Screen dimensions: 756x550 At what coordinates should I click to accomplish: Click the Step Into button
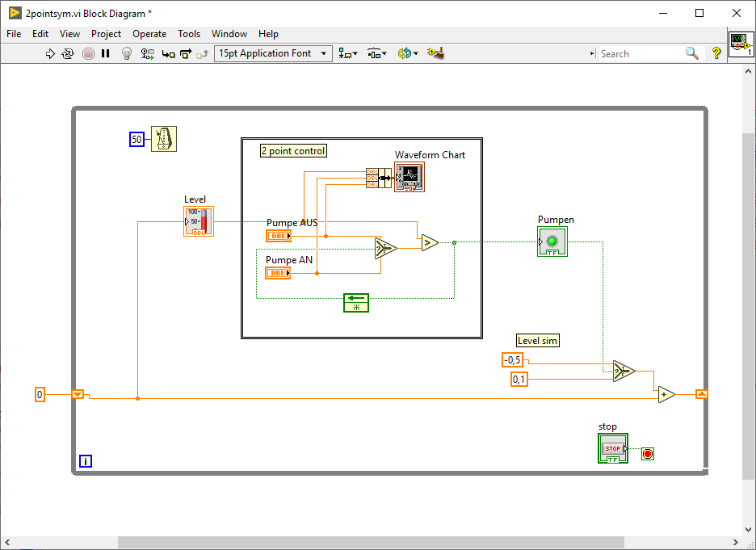click(168, 54)
